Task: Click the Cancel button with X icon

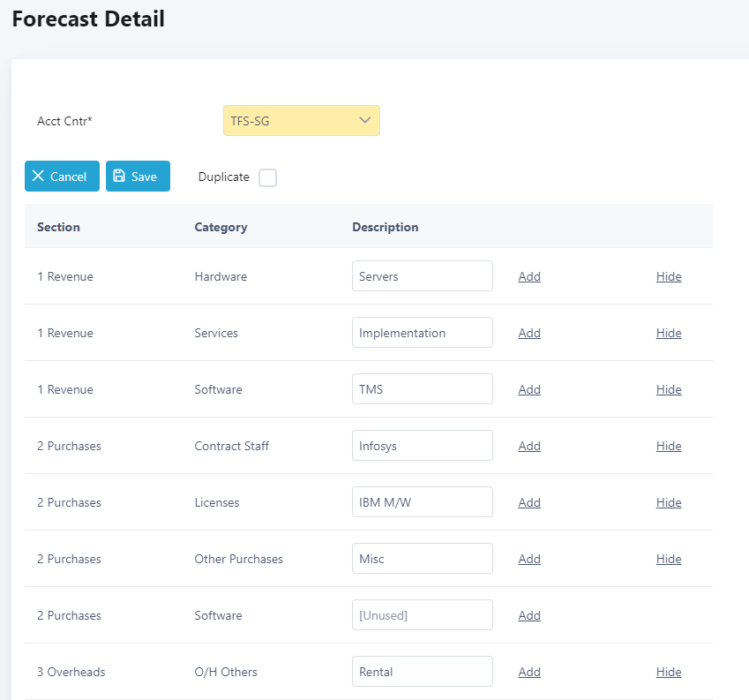Action: click(62, 177)
